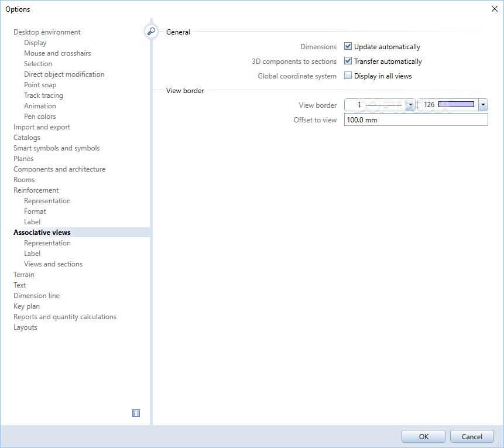Image resolution: width=504 pixels, height=448 pixels.
Task: Select the Planes options entry
Action: coord(23,159)
